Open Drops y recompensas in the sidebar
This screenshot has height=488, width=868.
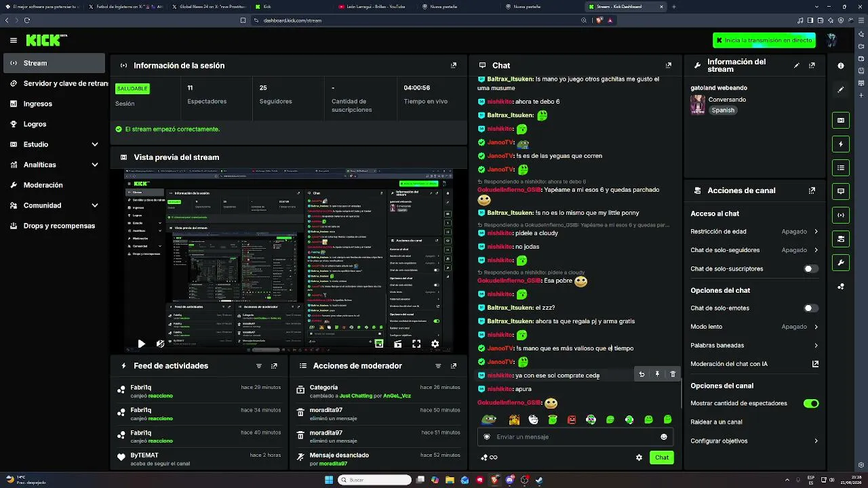(x=54, y=226)
